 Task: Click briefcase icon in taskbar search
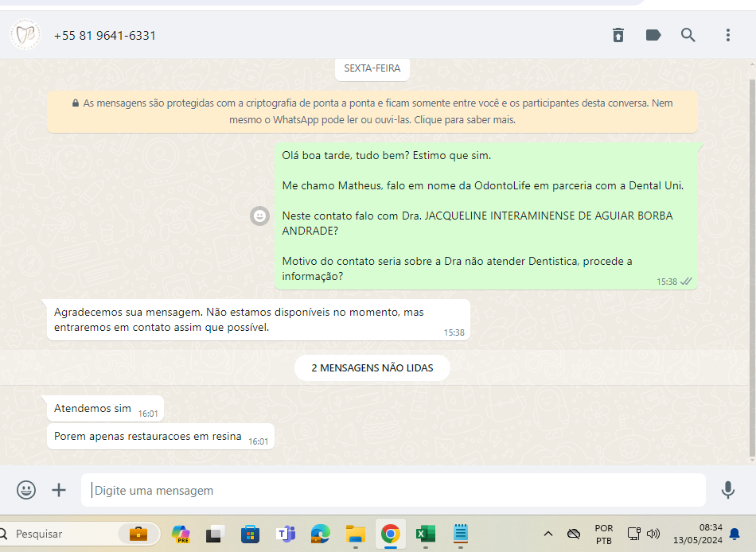click(x=138, y=534)
